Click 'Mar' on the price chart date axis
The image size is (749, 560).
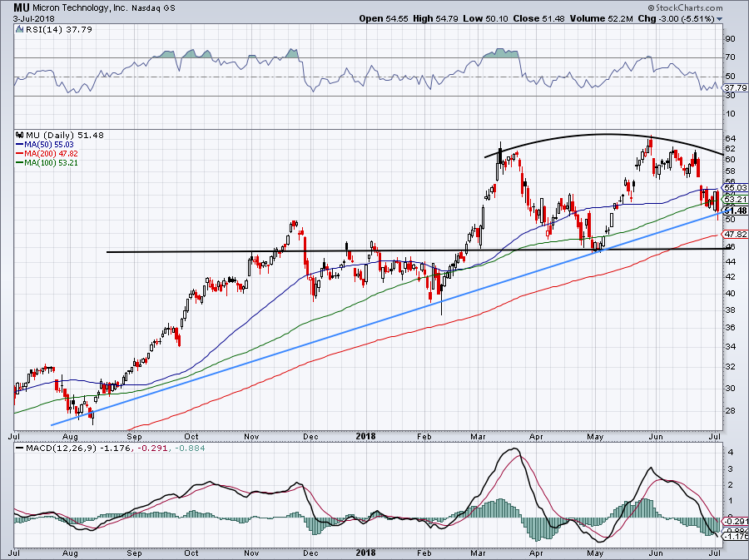(x=478, y=436)
